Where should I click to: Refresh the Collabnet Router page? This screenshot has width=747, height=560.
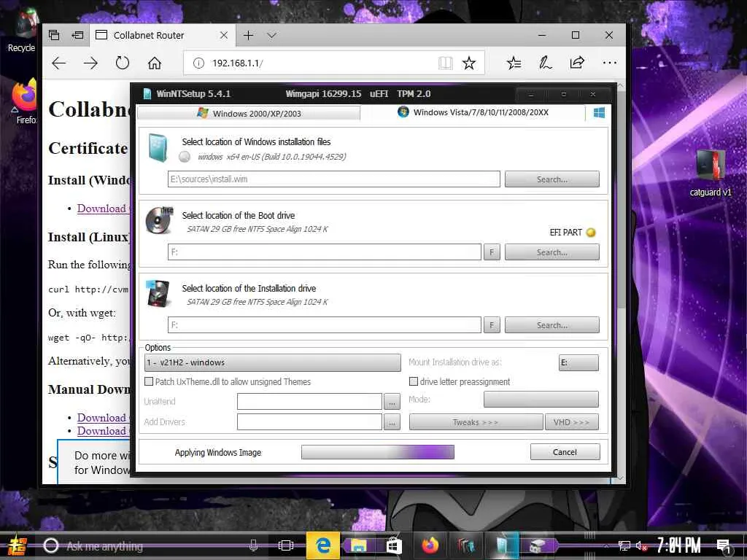tap(123, 63)
